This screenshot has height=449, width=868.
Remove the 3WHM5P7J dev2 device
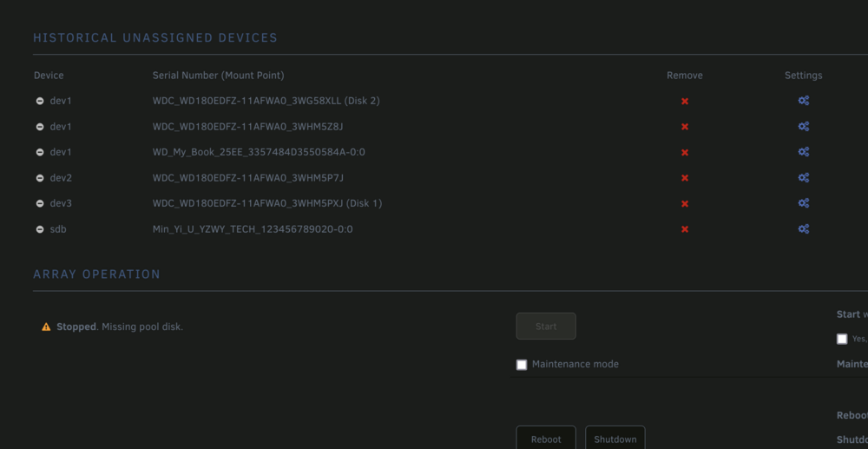(x=685, y=178)
